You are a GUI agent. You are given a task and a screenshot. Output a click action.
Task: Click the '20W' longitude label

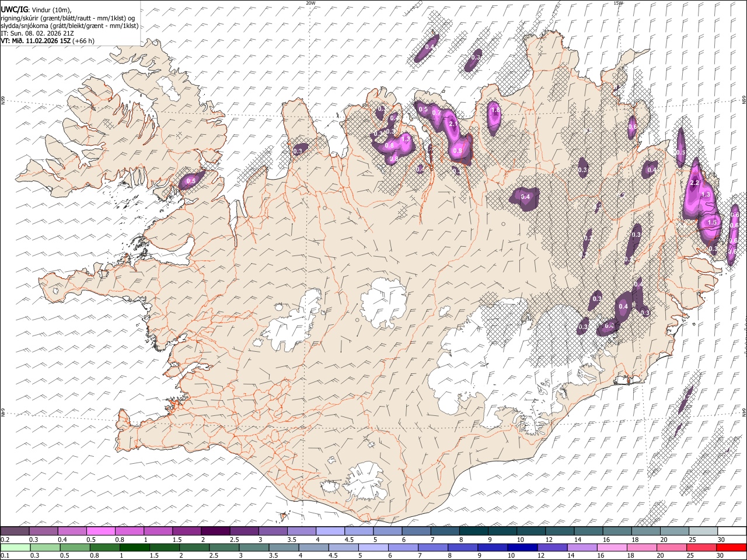coord(310,3)
